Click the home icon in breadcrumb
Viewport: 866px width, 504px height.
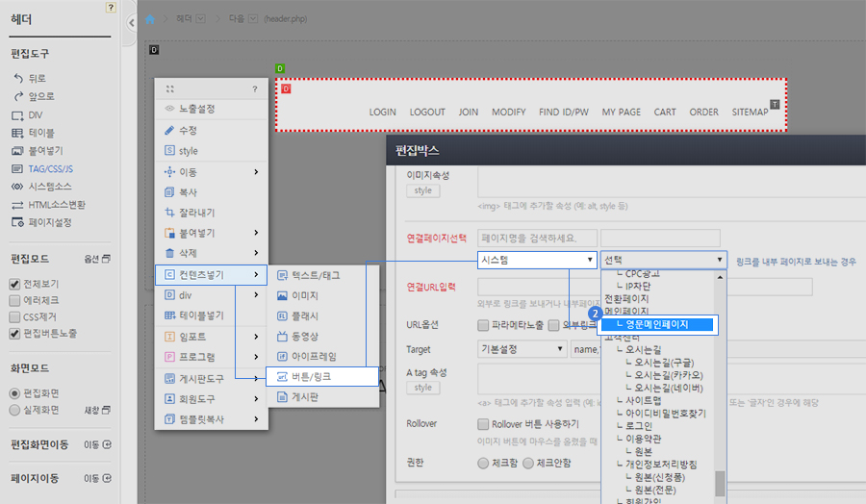(150, 19)
